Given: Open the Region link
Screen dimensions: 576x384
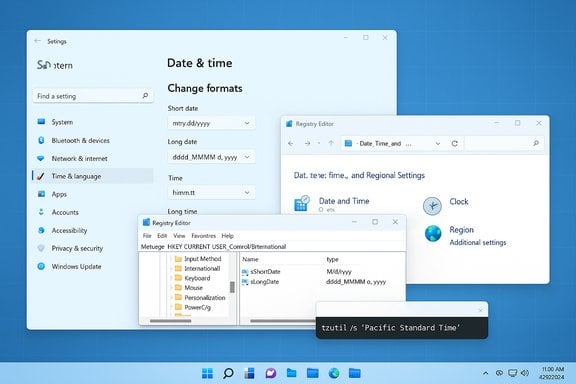Looking at the screenshot, I should tap(461, 230).
